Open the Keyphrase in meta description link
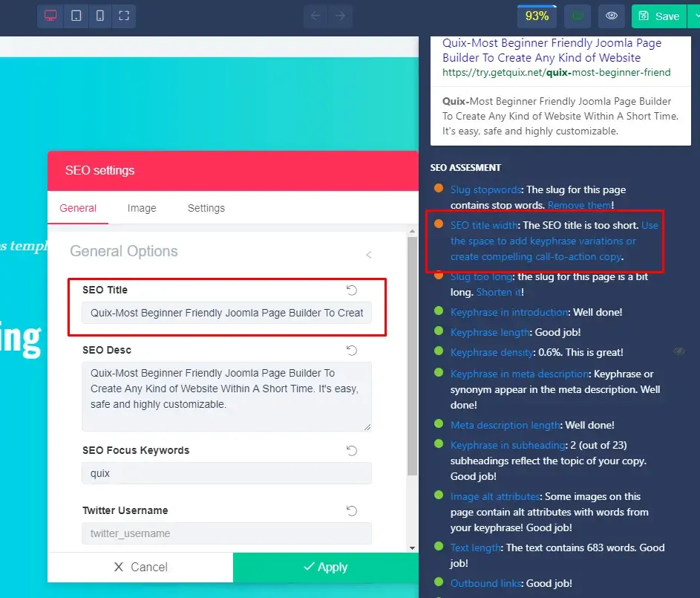The image size is (700, 598). click(519, 374)
